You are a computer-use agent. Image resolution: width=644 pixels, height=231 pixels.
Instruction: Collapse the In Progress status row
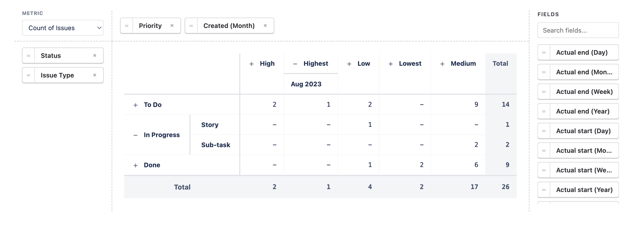(x=135, y=135)
